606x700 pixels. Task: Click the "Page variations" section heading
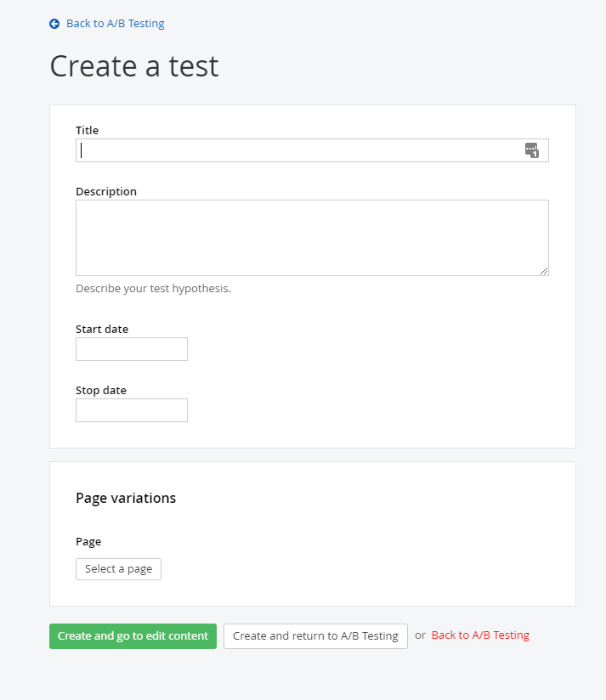126,498
